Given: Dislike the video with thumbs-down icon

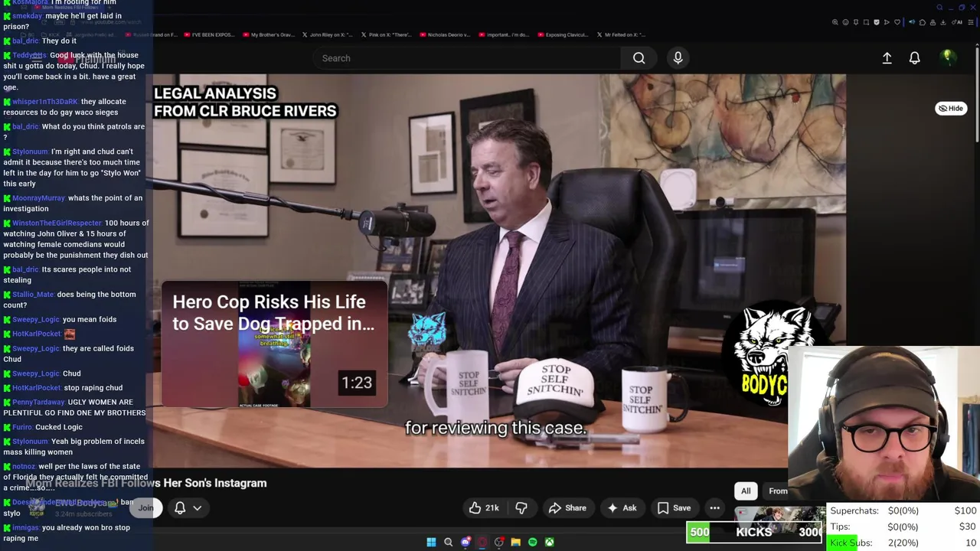Looking at the screenshot, I should [521, 507].
